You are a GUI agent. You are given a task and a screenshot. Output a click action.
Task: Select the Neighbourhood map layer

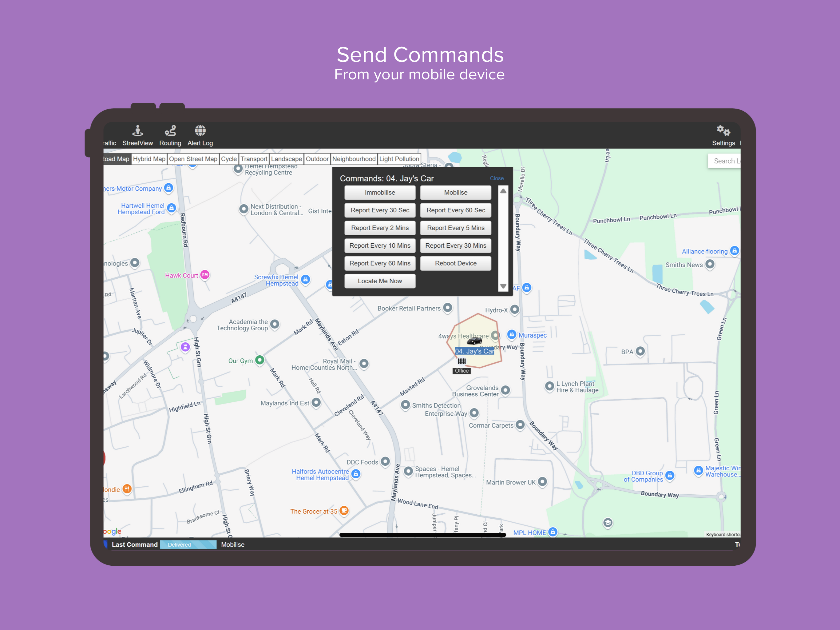tap(354, 159)
